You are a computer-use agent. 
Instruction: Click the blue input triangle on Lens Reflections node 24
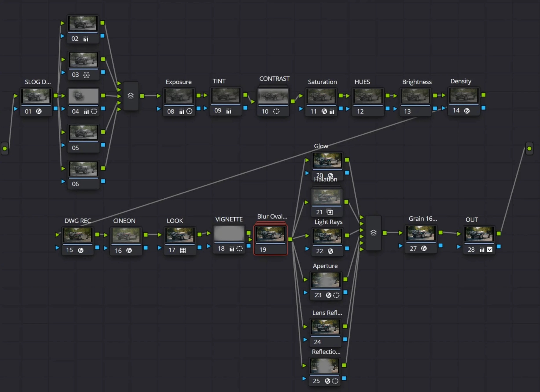pyautogui.click(x=305, y=340)
